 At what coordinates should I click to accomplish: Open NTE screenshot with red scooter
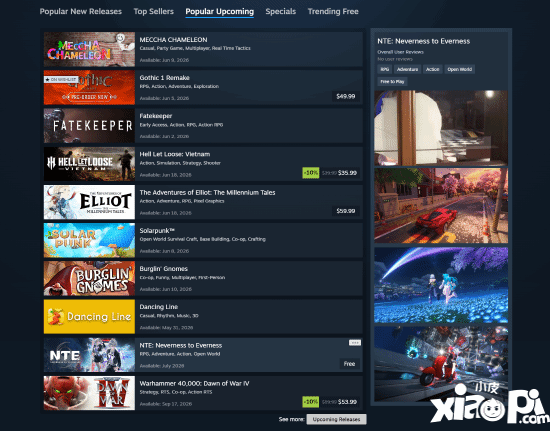click(441, 364)
